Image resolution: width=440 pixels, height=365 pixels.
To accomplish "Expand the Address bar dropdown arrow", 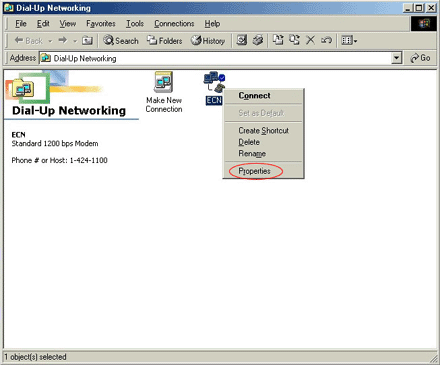I will (x=396, y=58).
